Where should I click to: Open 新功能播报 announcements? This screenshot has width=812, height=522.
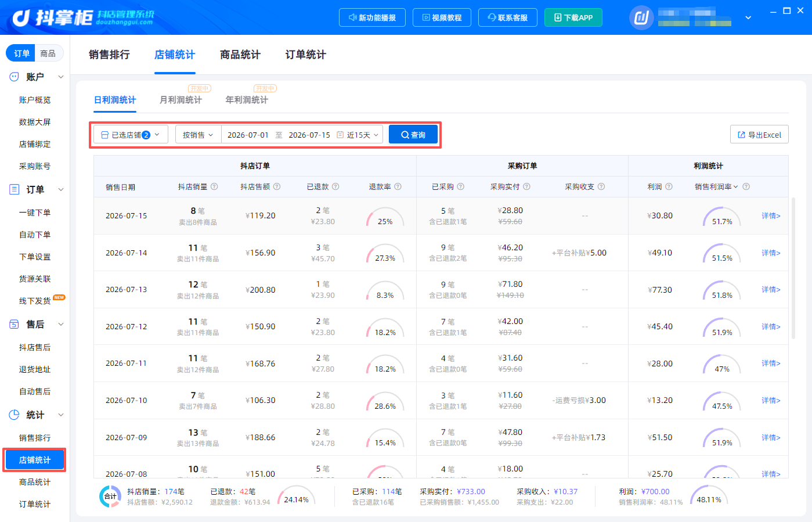(x=372, y=17)
